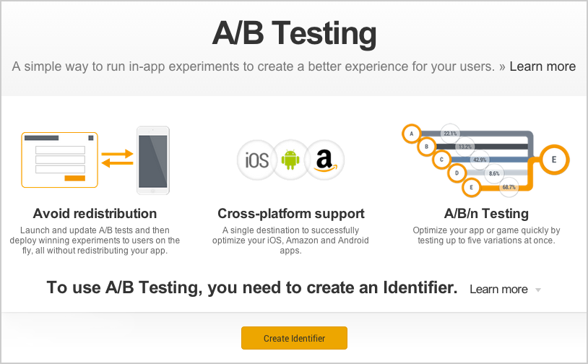This screenshot has height=364, width=588.
Task: Click the A/B/n Testing heading
Action: click(486, 213)
